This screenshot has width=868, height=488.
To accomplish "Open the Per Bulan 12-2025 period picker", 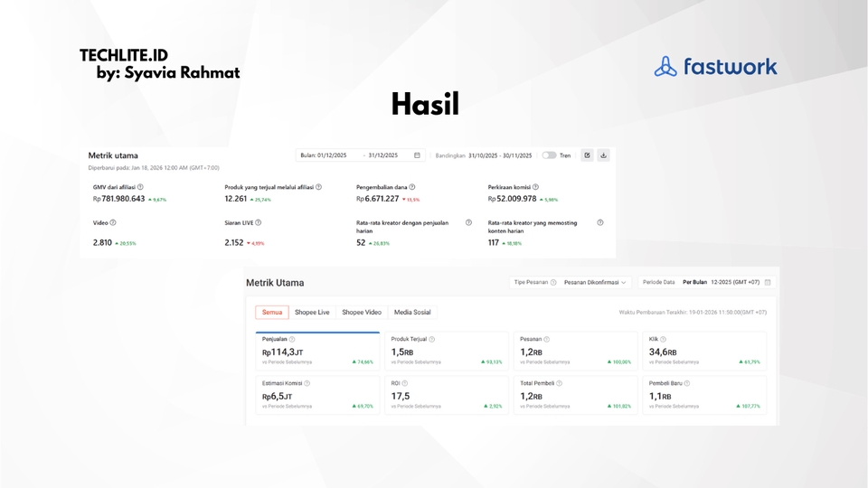I will click(706, 282).
